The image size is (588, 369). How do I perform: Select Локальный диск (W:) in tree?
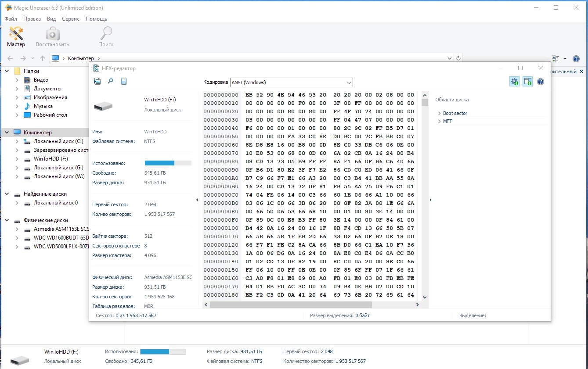59,176
